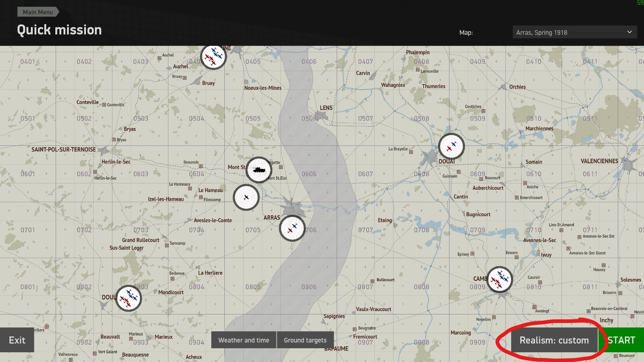Screen dimensions: 644x362
Task: Click the Bullecourt airfield marker
Action: click(372, 281)
